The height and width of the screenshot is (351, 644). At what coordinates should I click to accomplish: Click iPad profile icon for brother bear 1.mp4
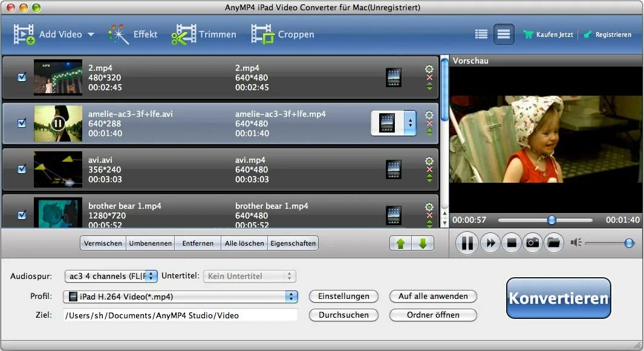[394, 215]
